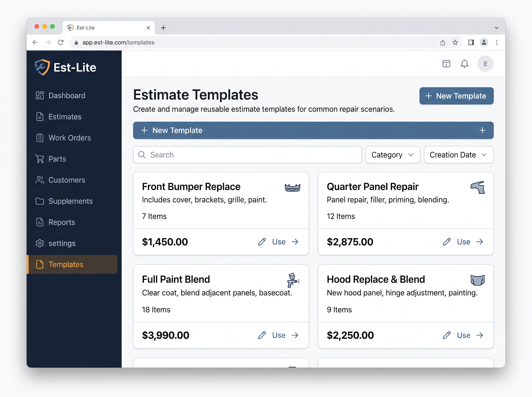Screen dimensions: 532x397
Task: Click into the template Search field
Action: (x=247, y=155)
